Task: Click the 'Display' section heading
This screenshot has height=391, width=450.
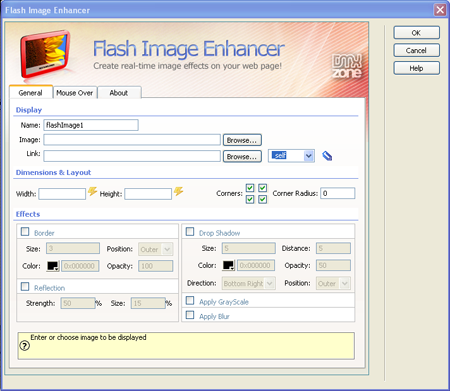Action: point(29,110)
